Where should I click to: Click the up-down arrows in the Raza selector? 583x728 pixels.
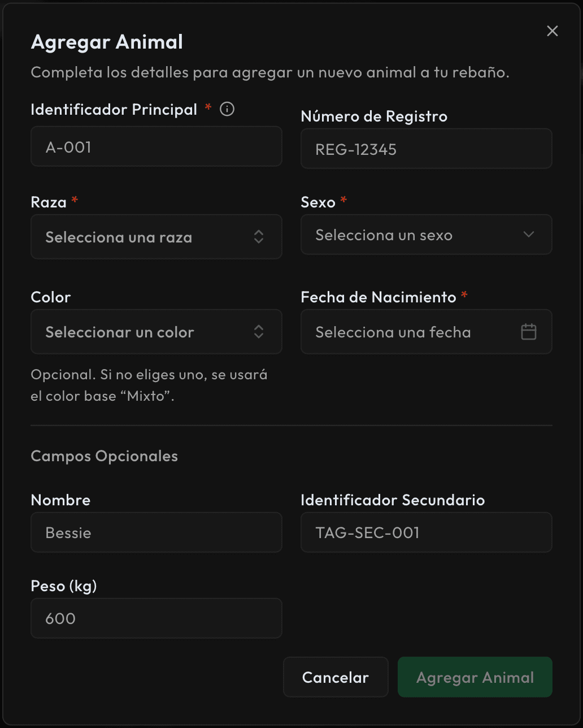click(259, 237)
